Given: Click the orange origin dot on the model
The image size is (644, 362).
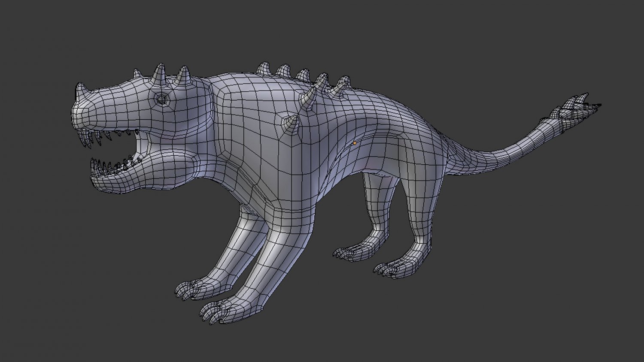Looking at the screenshot, I should (355, 143).
